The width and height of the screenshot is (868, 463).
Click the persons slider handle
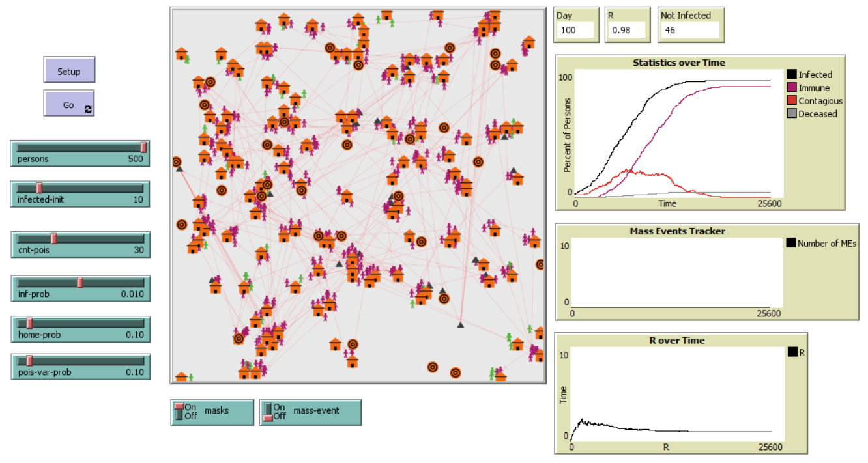tap(144, 147)
